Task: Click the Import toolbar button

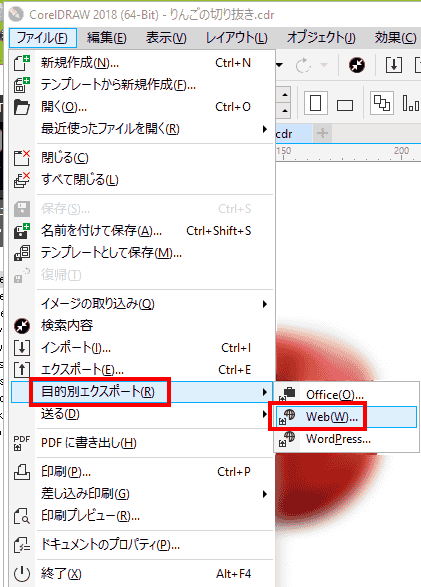Action: [x=394, y=65]
